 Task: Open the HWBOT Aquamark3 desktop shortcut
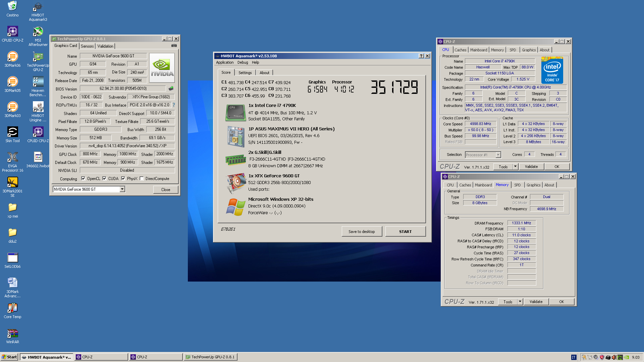click(x=38, y=11)
